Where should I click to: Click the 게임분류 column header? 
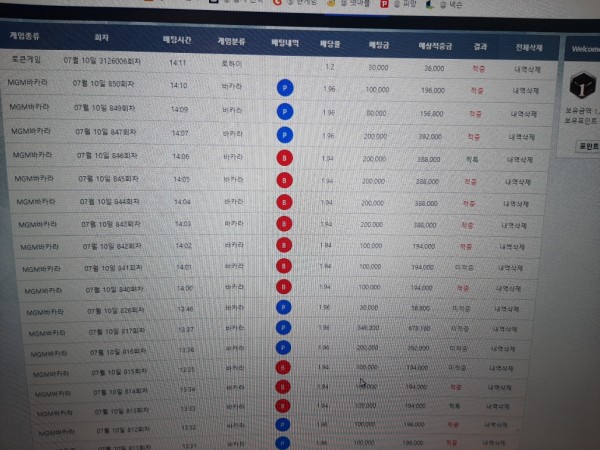pos(231,41)
